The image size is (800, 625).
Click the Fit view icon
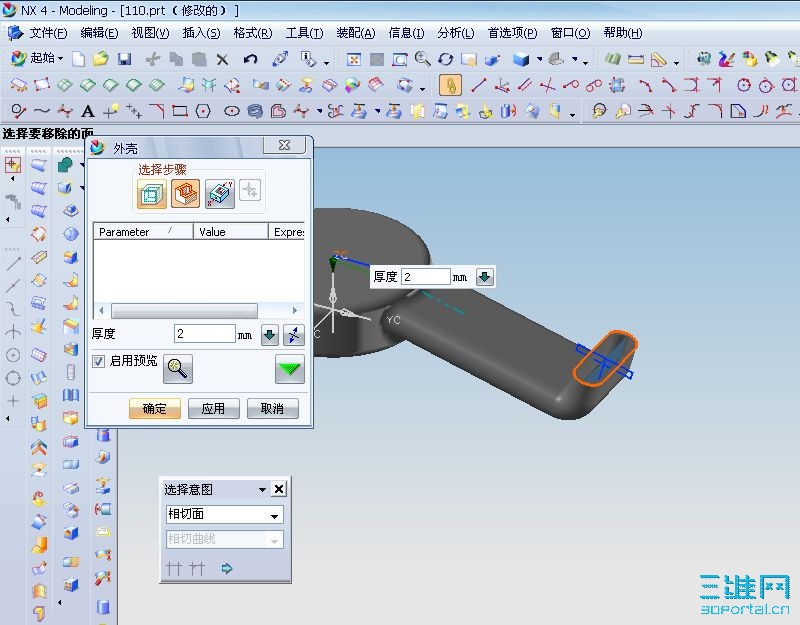354,60
